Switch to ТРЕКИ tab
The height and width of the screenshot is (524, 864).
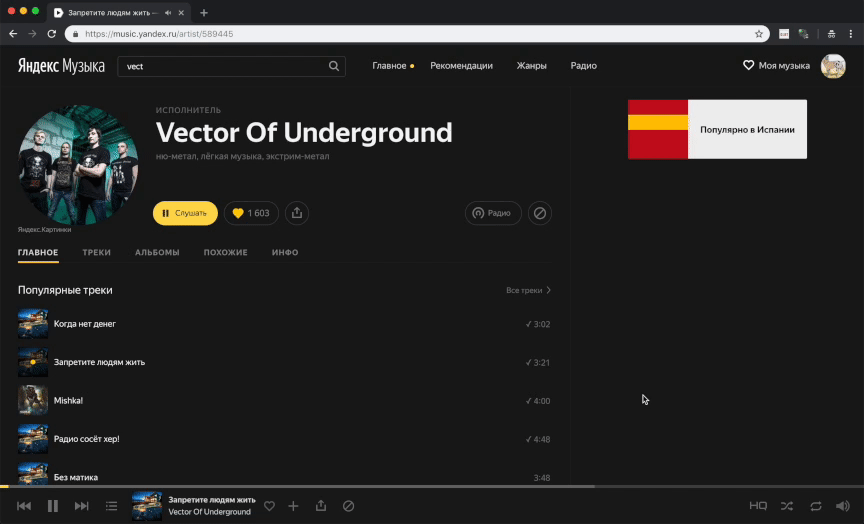(96, 252)
